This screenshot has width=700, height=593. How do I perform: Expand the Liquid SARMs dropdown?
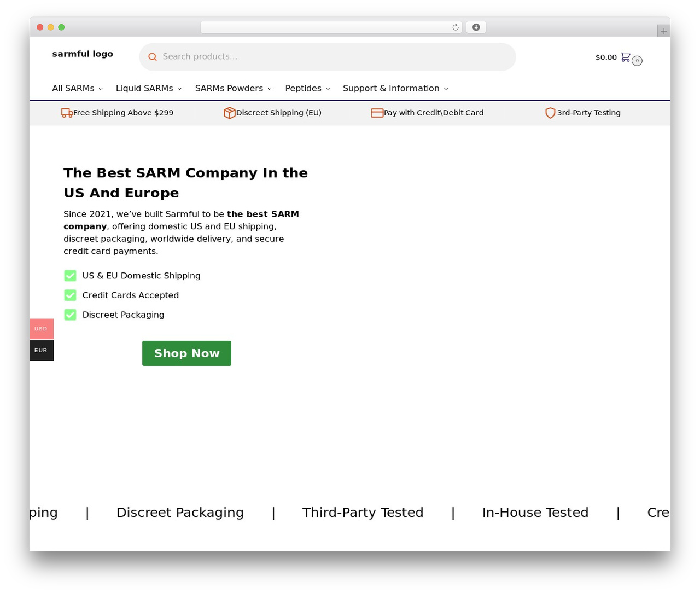(x=149, y=89)
